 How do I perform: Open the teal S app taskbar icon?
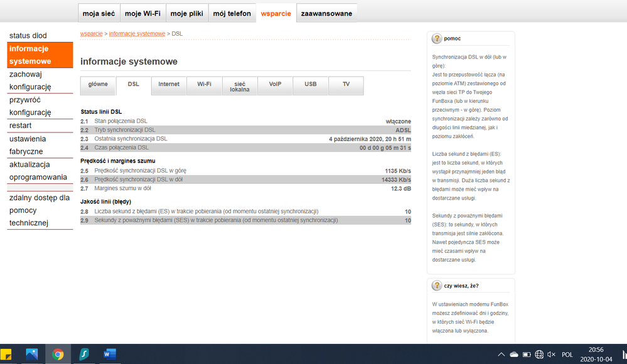(x=84, y=355)
